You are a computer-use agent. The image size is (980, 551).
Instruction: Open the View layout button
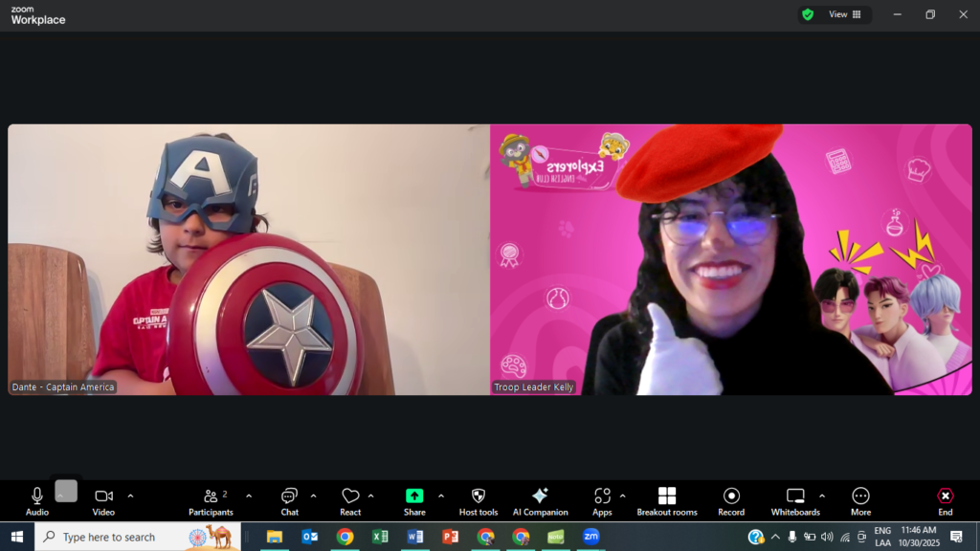(845, 14)
